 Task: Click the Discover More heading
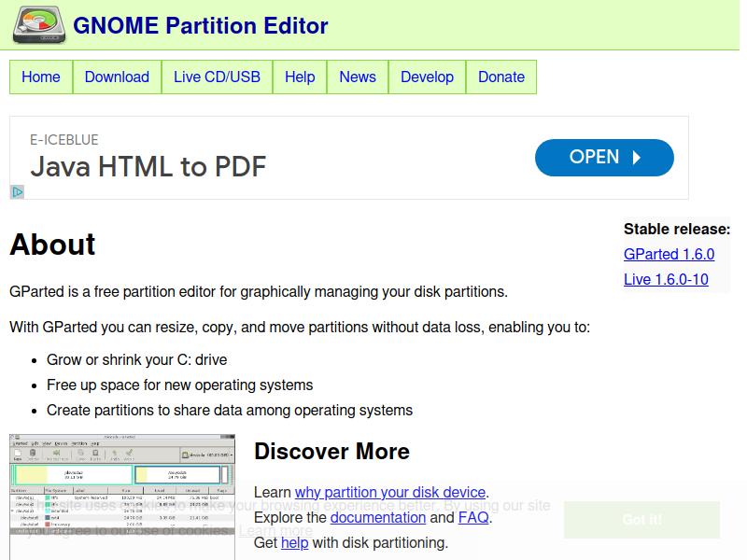point(332,451)
